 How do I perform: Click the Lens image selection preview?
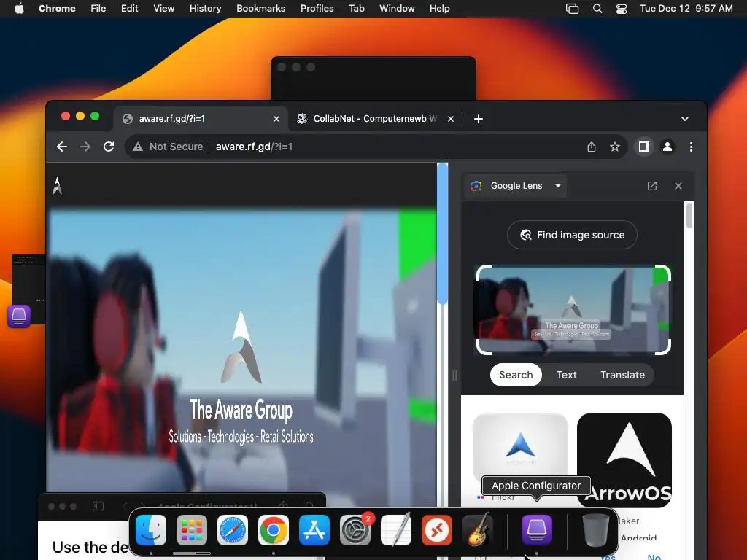coord(573,310)
